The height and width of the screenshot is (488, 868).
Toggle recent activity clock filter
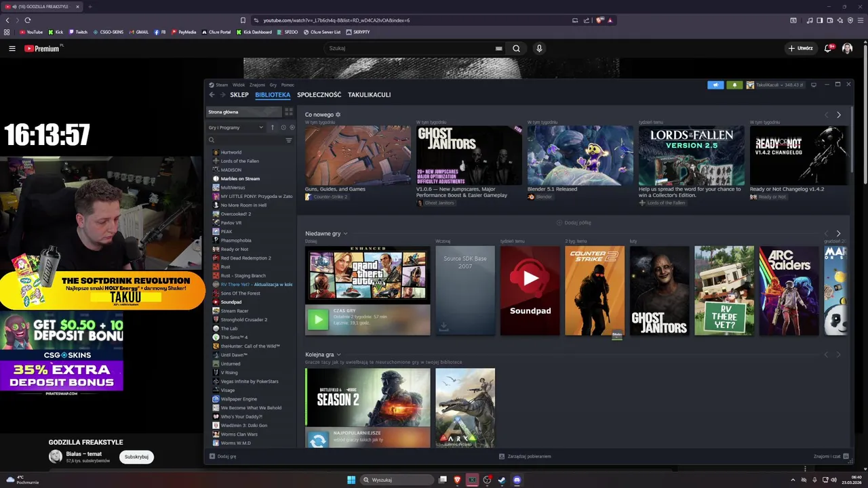tap(283, 127)
